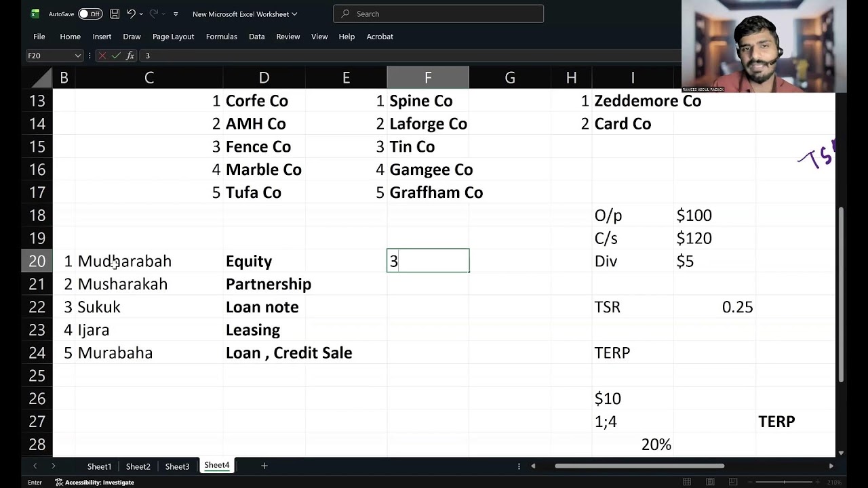Click the cell with value 0.25

point(714,307)
